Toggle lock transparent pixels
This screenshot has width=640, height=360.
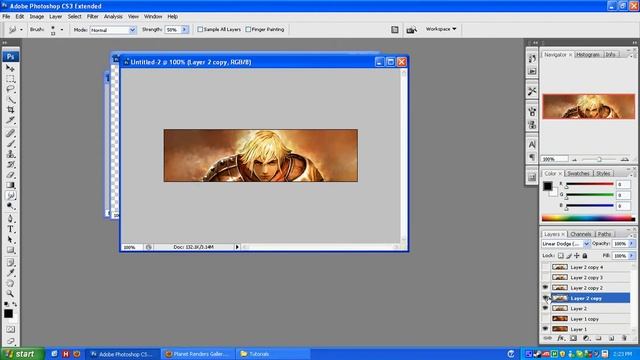561,256
